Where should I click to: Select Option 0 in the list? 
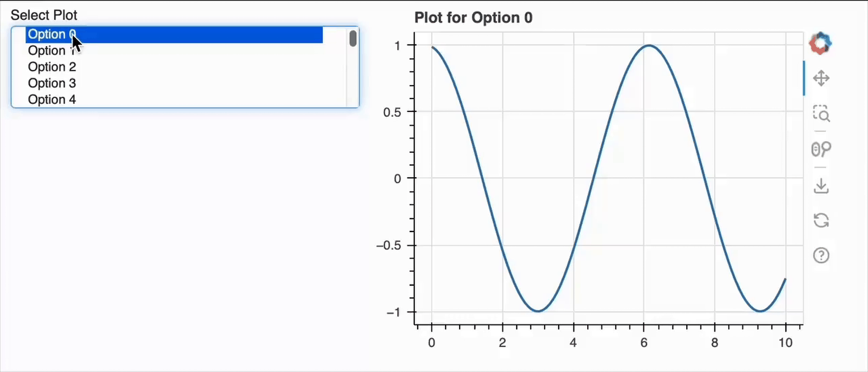pyautogui.click(x=174, y=35)
